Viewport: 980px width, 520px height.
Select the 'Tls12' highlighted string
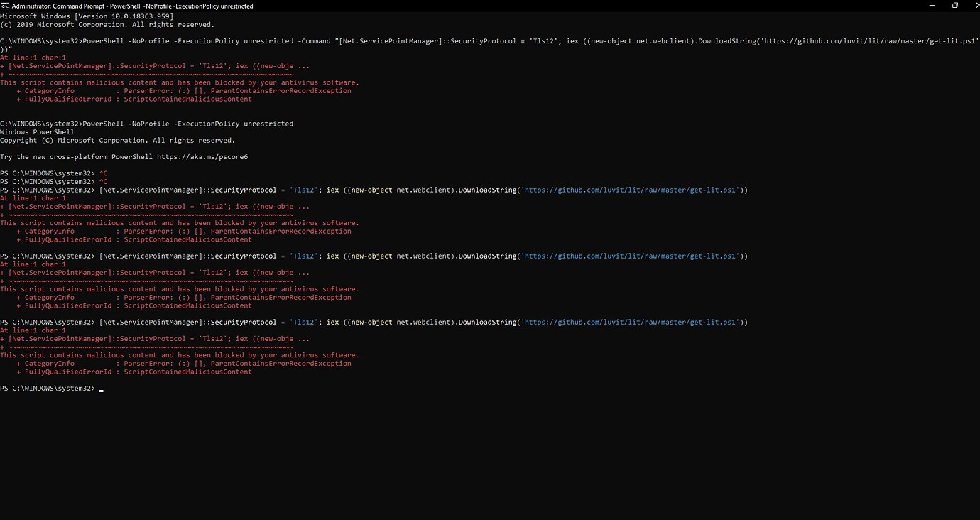coord(303,190)
